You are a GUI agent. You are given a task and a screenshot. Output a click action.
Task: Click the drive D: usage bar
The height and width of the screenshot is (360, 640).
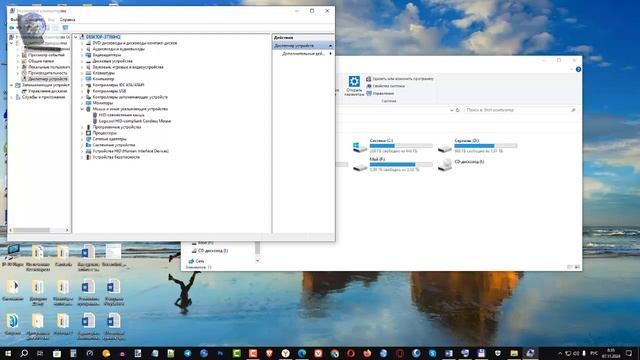(486, 146)
